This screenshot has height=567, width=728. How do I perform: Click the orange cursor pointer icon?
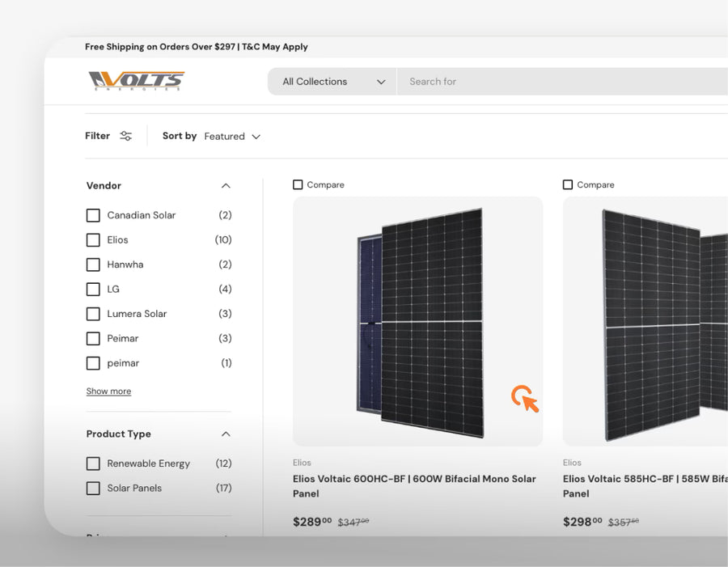pyautogui.click(x=524, y=399)
